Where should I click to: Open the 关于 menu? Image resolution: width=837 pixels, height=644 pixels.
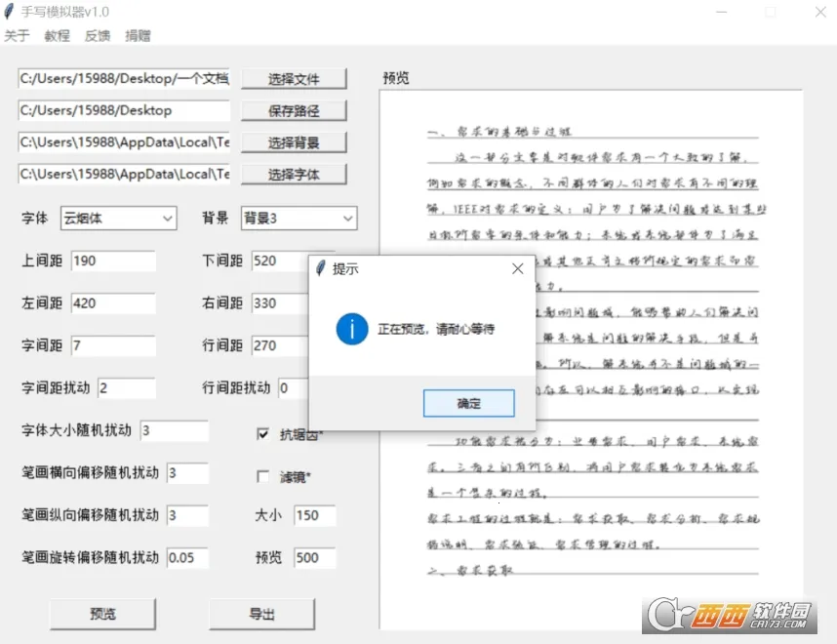[x=18, y=35]
